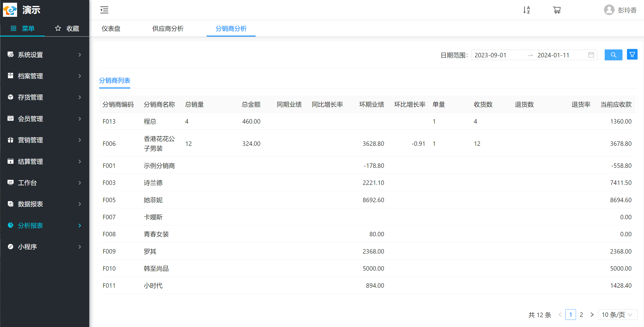Click the 卡嫚斯 name cell
Viewport: 644px width, 327px height.
pos(153,217)
